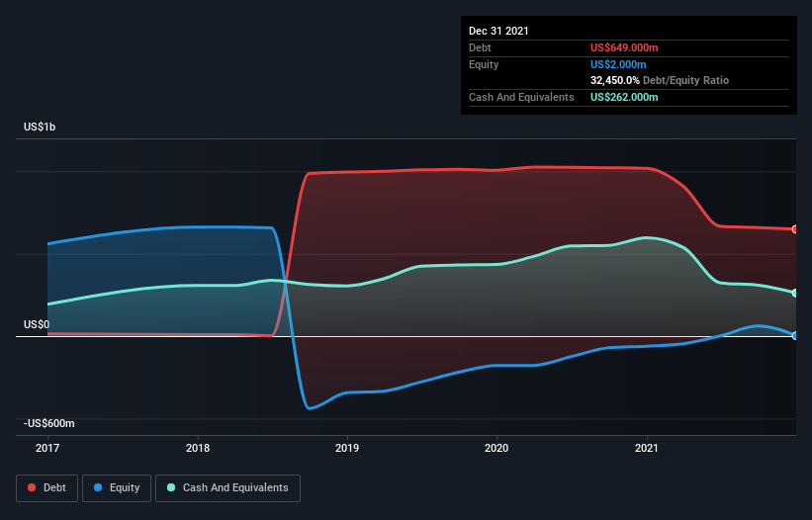Click the US$2.000m equity value
Screen dimensions: 812x520
pos(618,64)
